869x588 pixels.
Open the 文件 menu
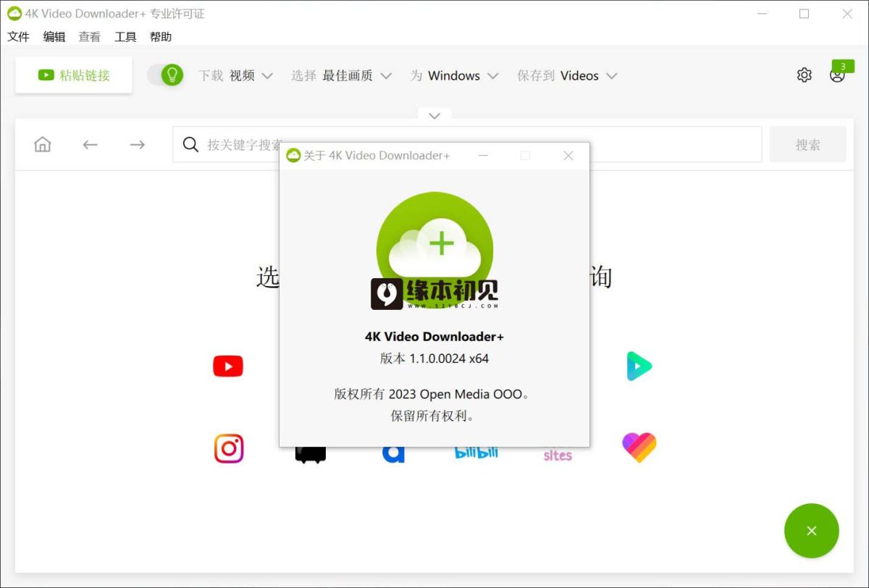[x=18, y=37]
